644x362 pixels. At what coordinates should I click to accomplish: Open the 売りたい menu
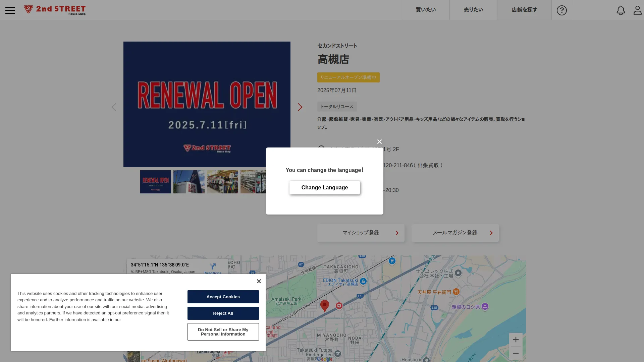tap(473, 10)
